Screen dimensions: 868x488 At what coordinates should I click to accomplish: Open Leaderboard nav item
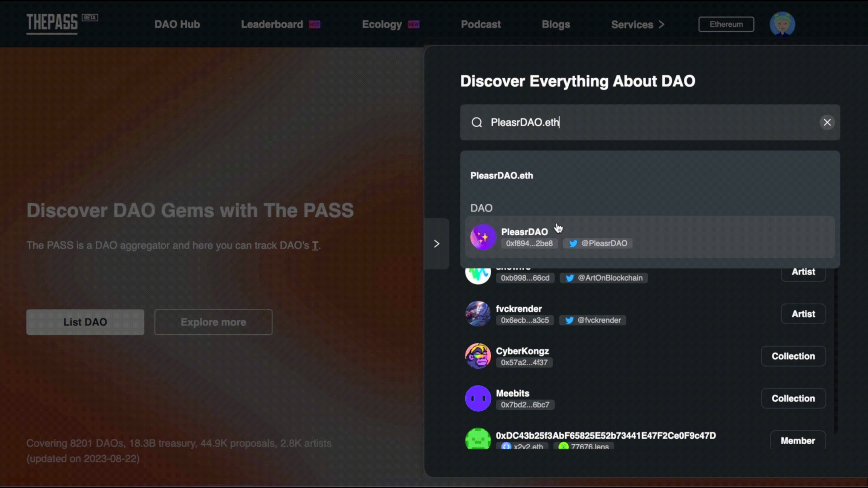272,24
